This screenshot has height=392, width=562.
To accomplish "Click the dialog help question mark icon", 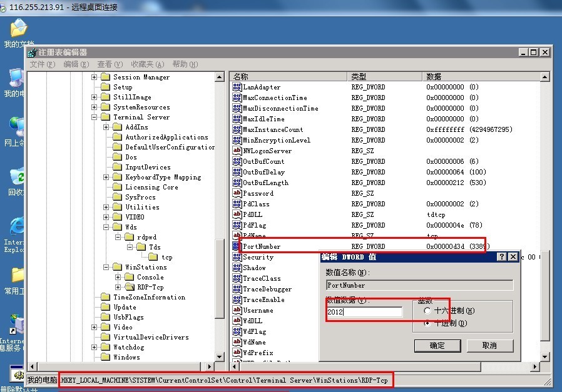I will coord(501,257).
